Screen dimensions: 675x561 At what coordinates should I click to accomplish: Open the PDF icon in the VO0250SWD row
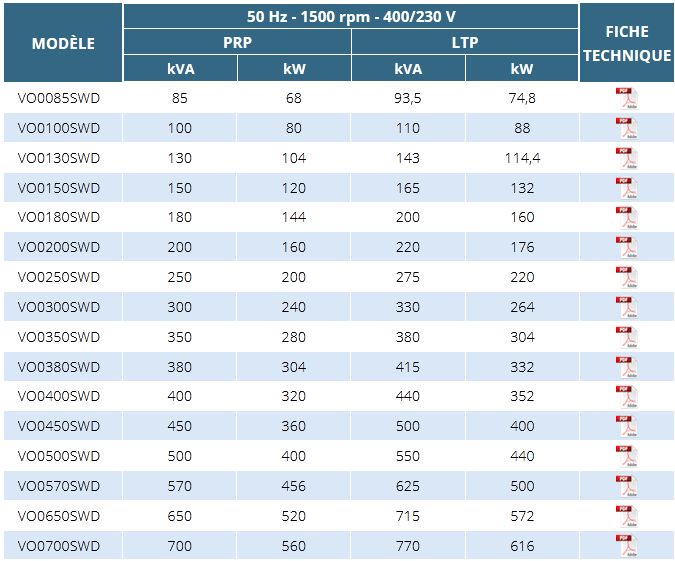pyautogui.click(x=626, y=277)
